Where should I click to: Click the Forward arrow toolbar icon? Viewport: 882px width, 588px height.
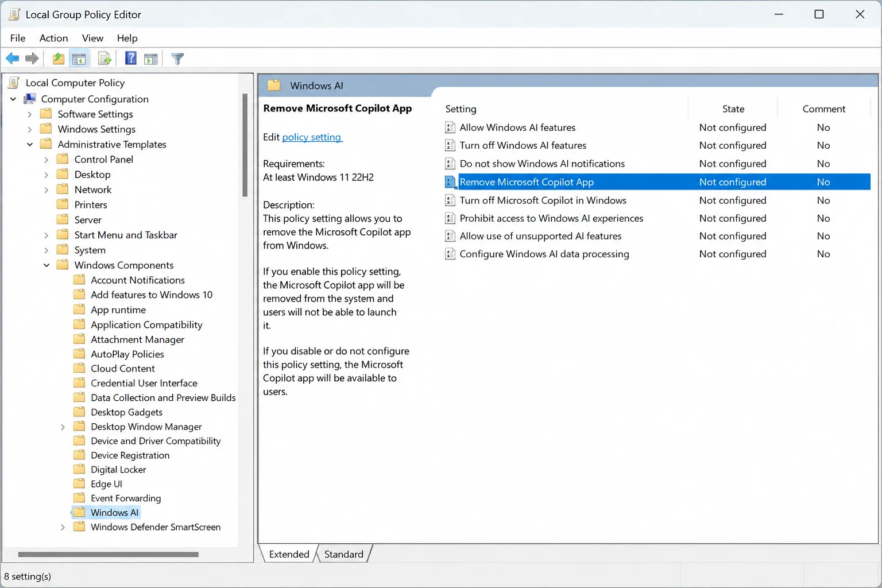32,58
